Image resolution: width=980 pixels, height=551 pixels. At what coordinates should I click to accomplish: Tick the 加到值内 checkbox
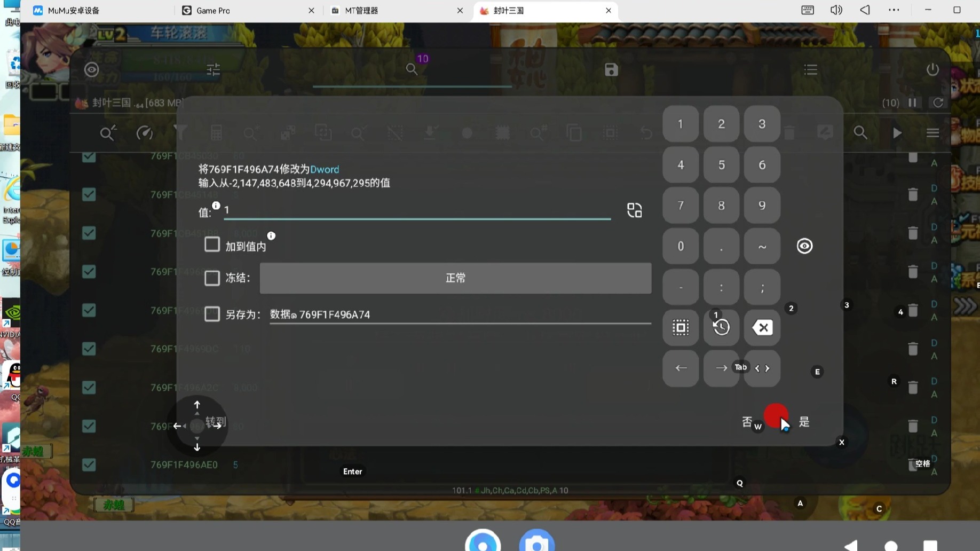pyautogui.click(x=212, y=245)
